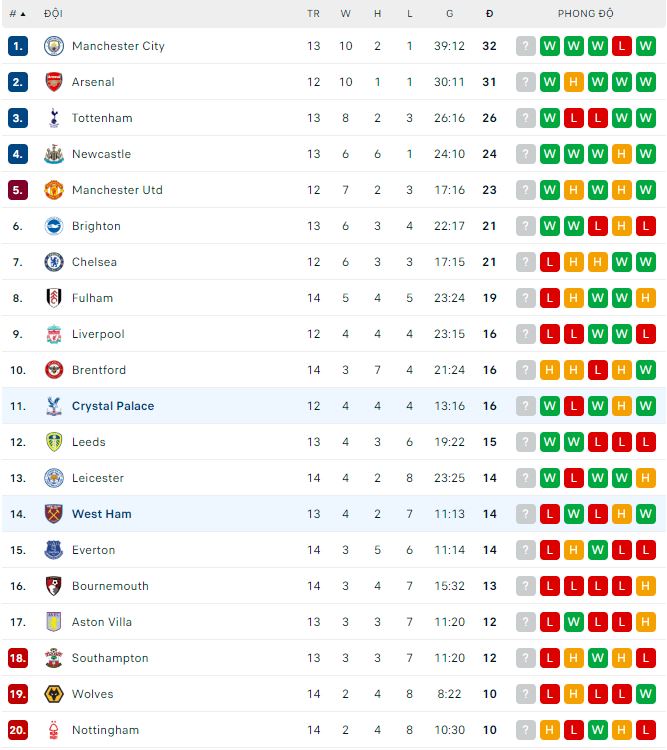This screenshot has width=667, height=750.
Task: Click the PHONG ĐỘ column header
Action: pos(586,14)
